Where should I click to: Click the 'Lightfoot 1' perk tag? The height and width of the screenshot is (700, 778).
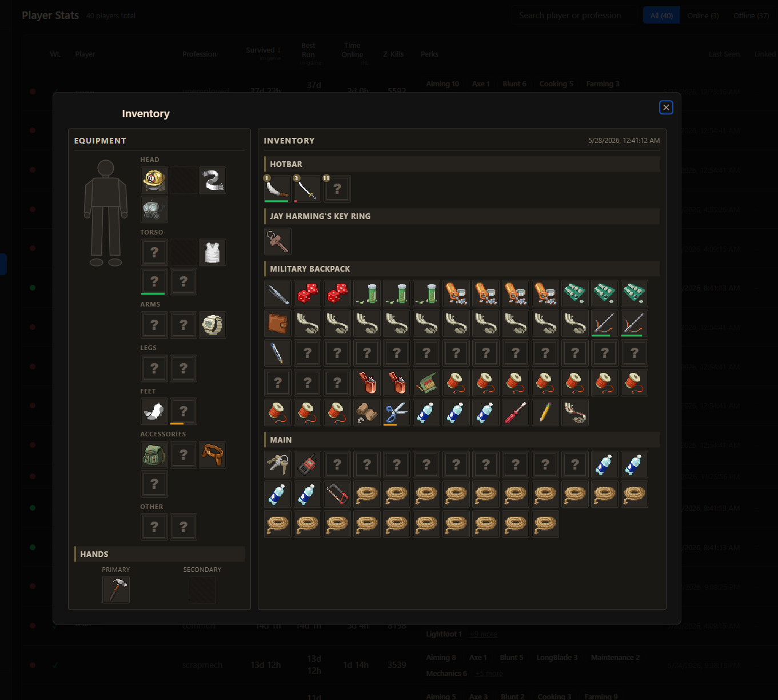(444, 634)
